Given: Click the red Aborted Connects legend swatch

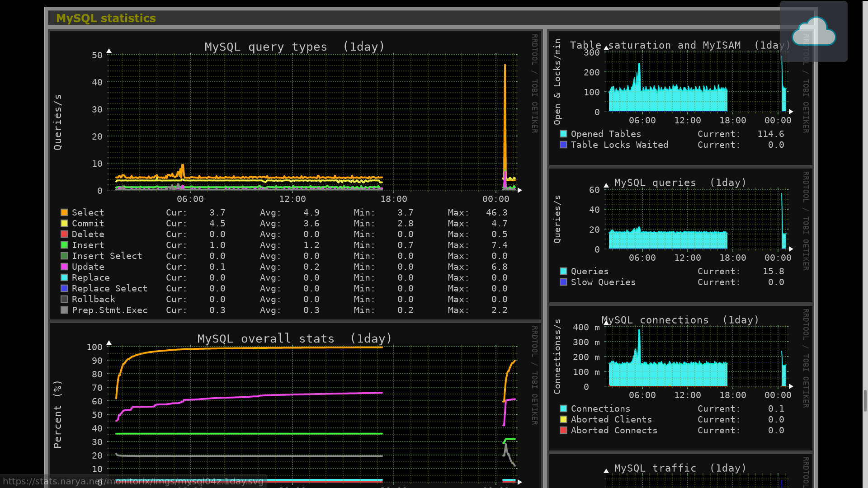Looking at the screenshot, I should click(x=563, y=430).
